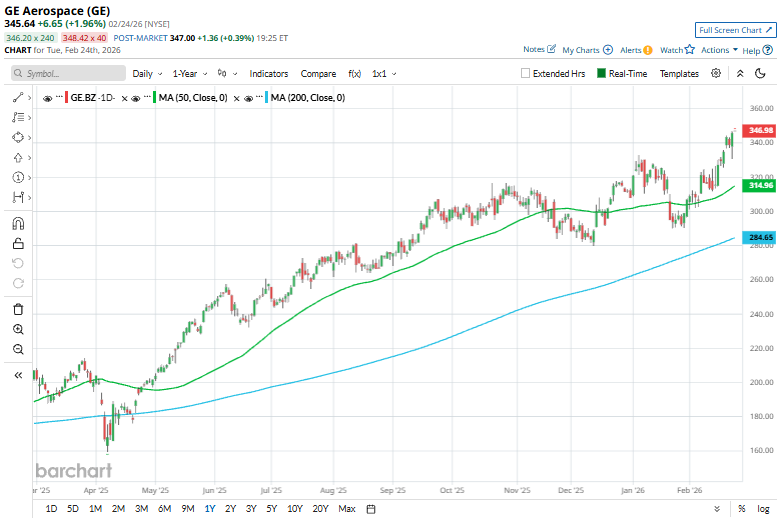Expand the 1-Year period dropdown
Viewport: 781px width, 522px height.
[189, 73]
